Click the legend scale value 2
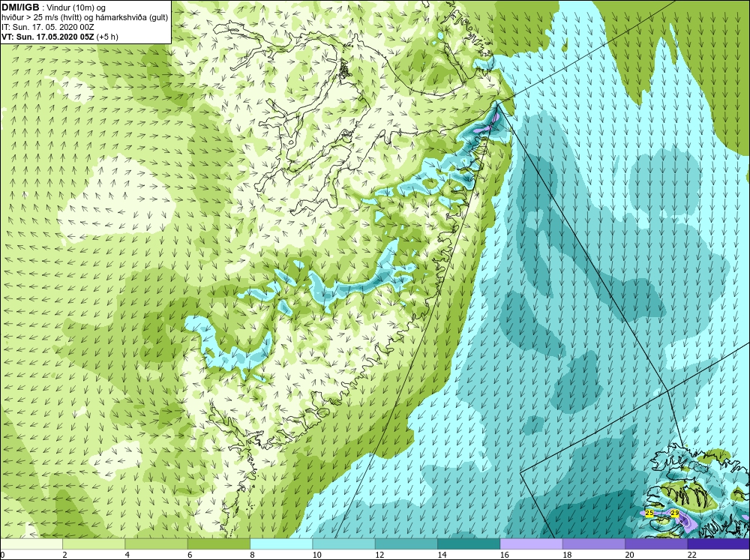 click(65, 555)
